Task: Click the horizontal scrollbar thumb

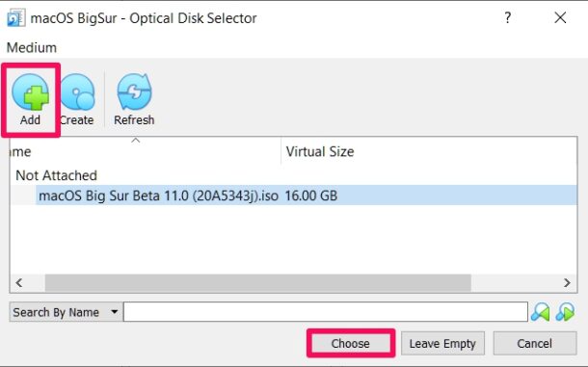Action: click(258, 282)
